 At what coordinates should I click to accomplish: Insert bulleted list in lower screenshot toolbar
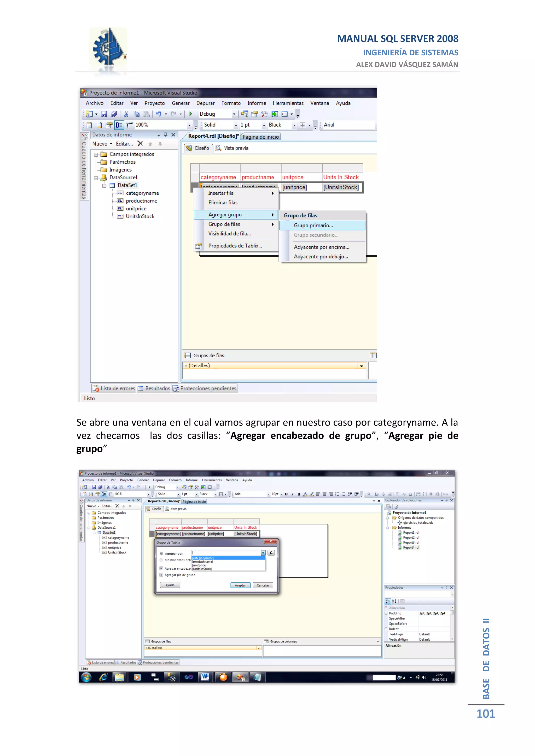tap(344, 494)
